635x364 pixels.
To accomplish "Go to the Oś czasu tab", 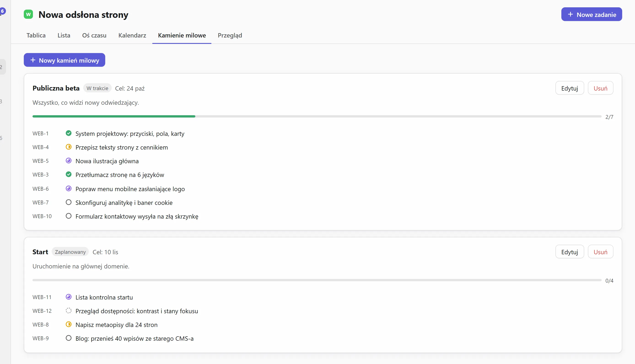I will (x=94, y=35).
